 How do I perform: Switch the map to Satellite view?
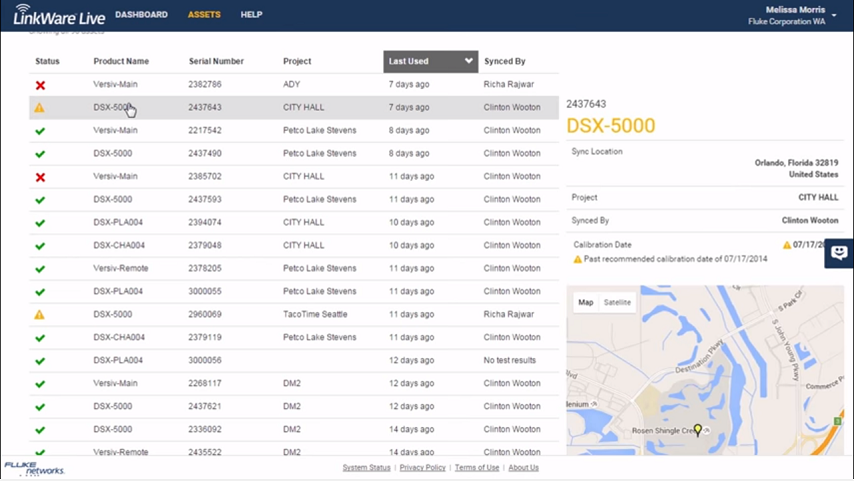pyautogui.click(x=617, y=302)
